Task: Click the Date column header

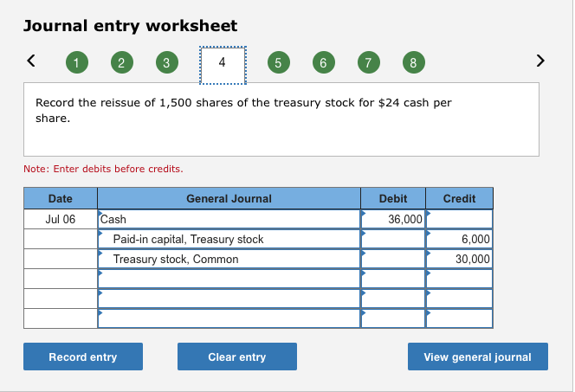Action: pos(61,198)
